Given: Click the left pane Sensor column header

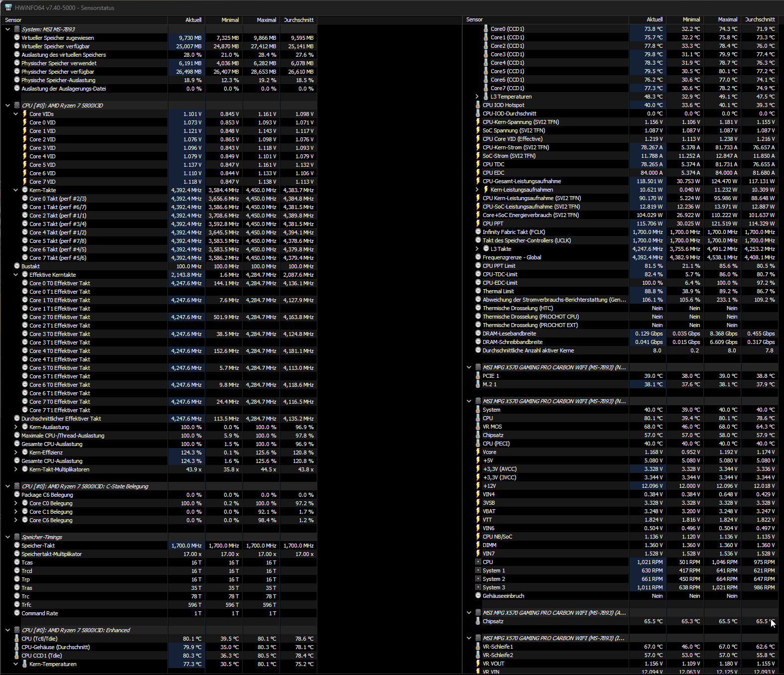Looking at the screenshot, I should (x=84, y=20).
